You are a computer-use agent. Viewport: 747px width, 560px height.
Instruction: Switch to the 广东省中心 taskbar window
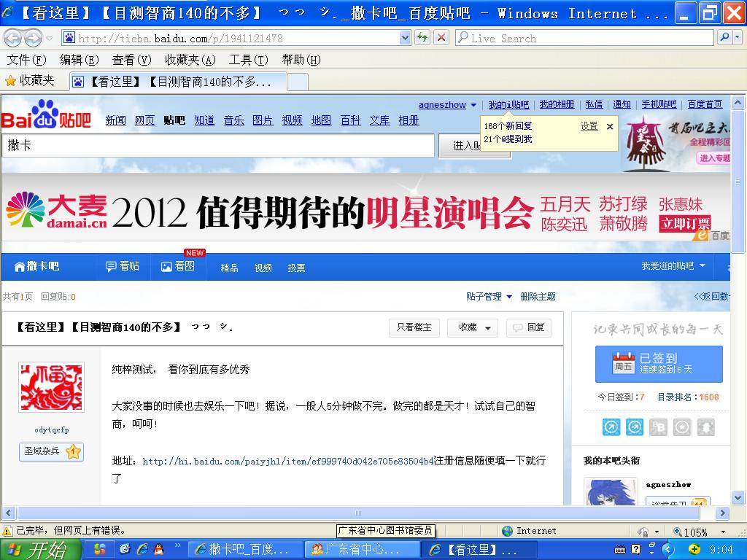pyautogui.click(x=362, y=550)
